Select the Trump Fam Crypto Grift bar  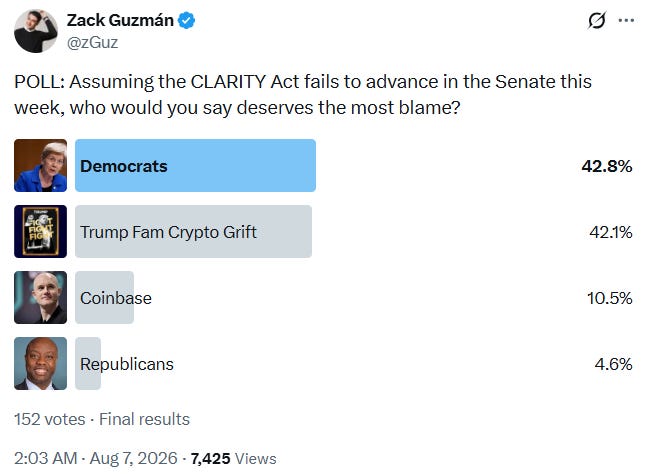194,231
